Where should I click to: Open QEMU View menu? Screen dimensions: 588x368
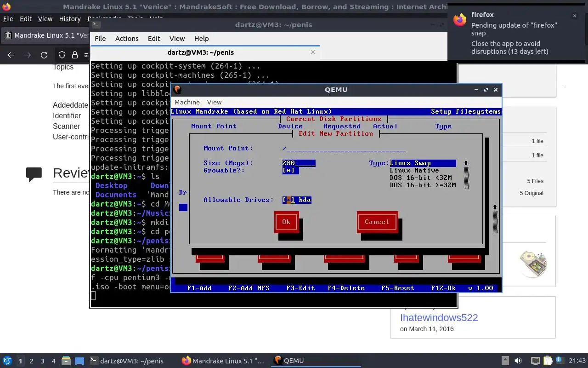(214, 102)
